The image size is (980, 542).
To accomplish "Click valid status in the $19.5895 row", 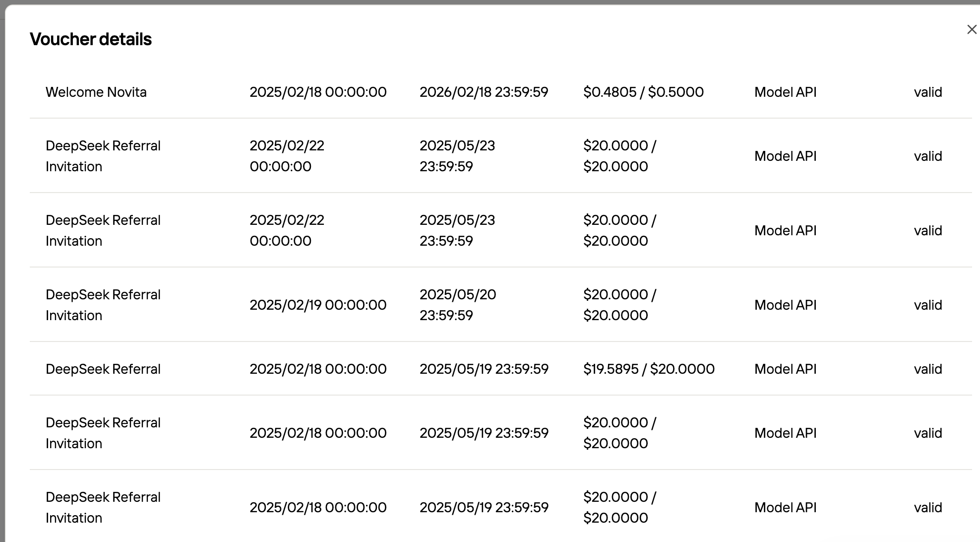I will (x=928, y=369).
